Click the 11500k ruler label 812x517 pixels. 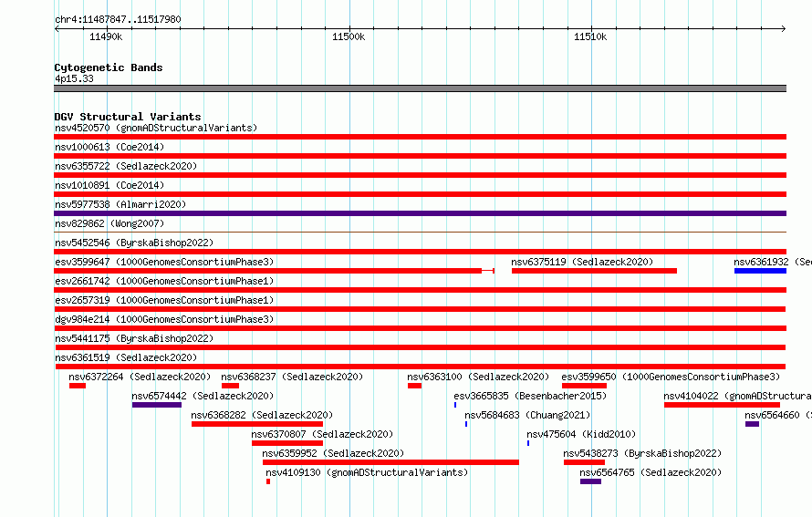[349, 36]
